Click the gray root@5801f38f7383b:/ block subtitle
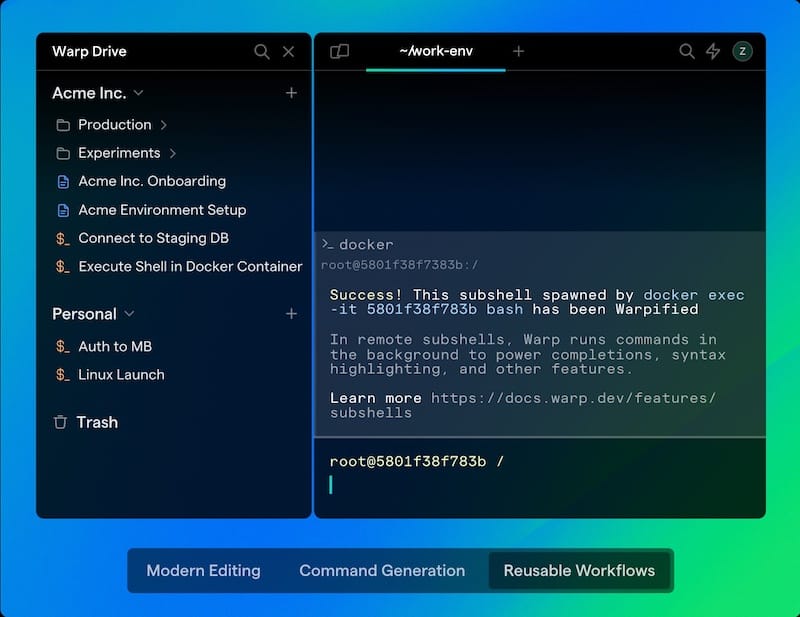 click(399, 265)
